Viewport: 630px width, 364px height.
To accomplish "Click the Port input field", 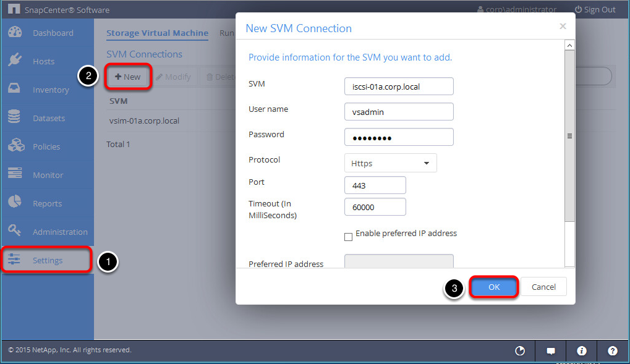I will 375,185.
